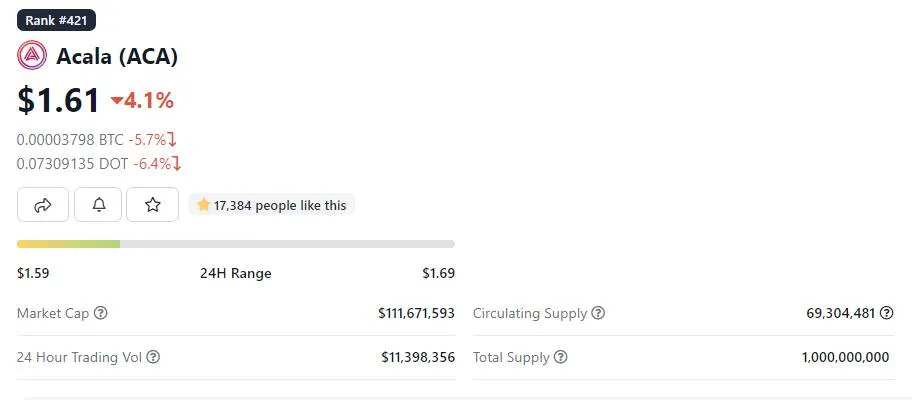Click the $1.61 current price
The width and height of the screenshot is (912, 400).
[58, 100]
